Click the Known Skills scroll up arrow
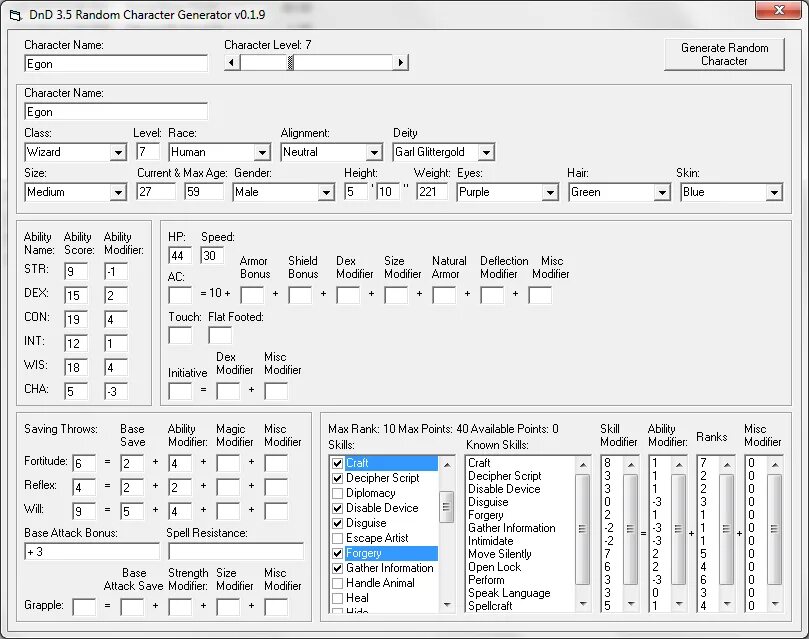Screen dimensions: 809x639 point(583,465)
